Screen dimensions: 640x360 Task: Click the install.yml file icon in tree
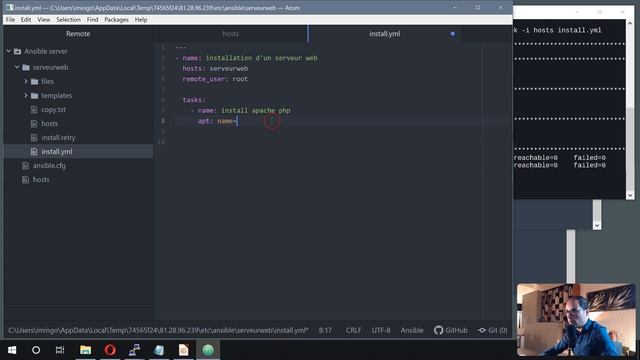(34, 151)
